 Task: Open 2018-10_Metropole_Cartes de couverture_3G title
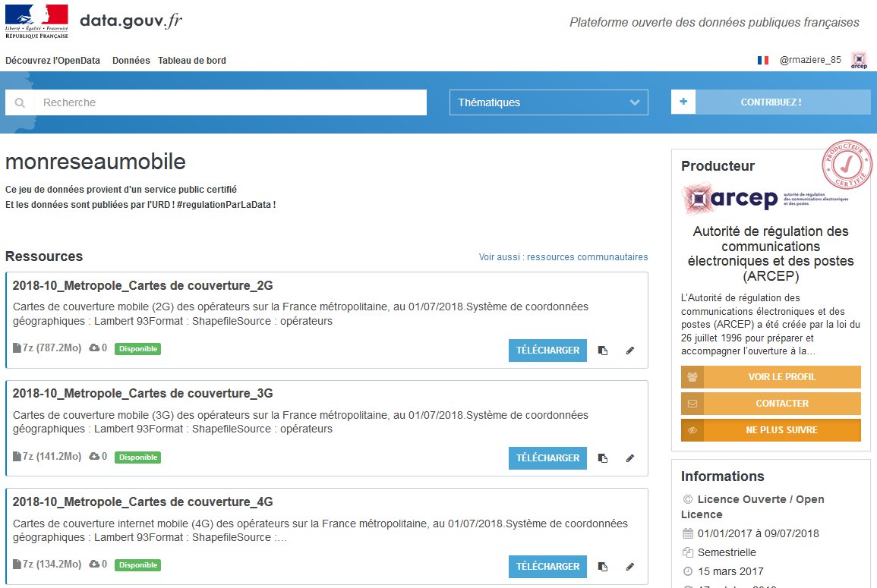143,394
